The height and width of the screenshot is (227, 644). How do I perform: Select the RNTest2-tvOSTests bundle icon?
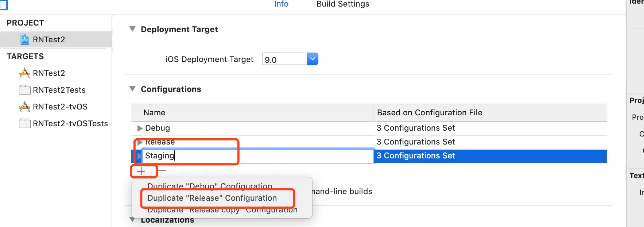(24, 123)
